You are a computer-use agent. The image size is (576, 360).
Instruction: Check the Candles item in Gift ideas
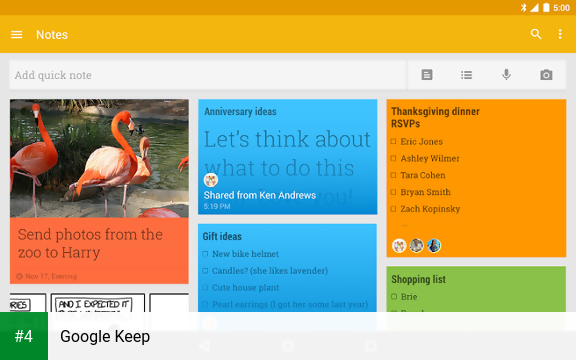tap(205, 271)
